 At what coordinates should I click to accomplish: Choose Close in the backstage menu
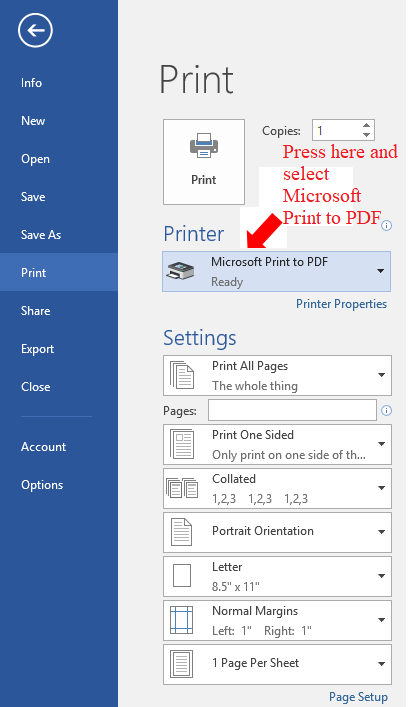[59, 386]
